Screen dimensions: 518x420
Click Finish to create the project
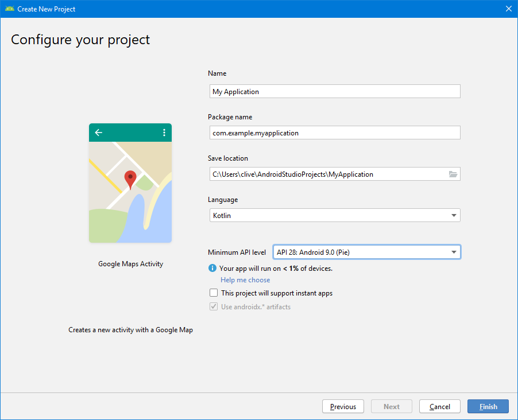click(x=488, y=406)
